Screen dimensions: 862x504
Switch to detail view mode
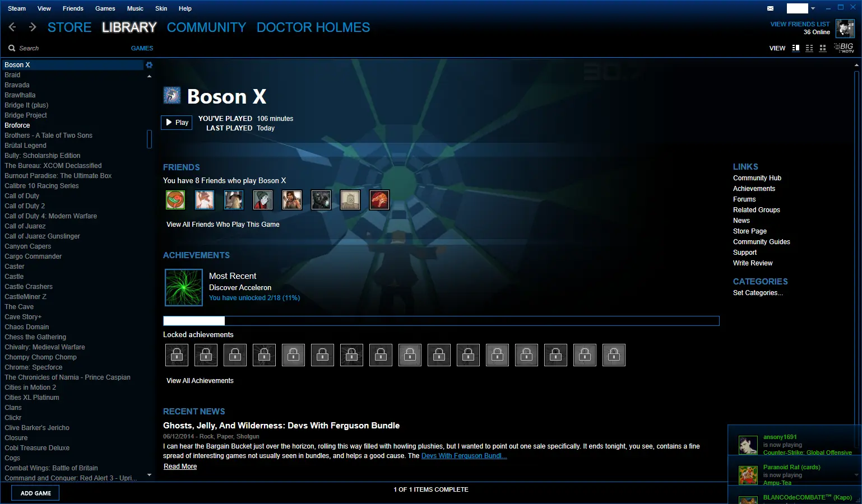point(796,48)
